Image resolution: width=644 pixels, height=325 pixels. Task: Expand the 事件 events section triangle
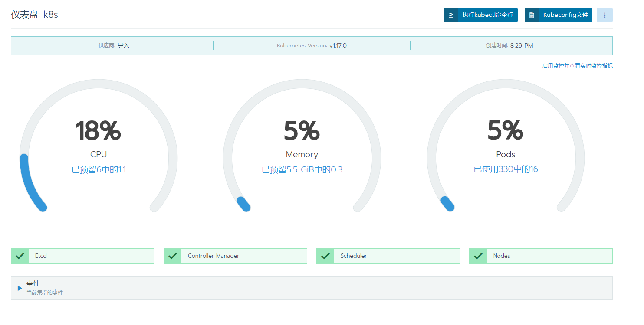pyautogui.click(x=20, y=288)
